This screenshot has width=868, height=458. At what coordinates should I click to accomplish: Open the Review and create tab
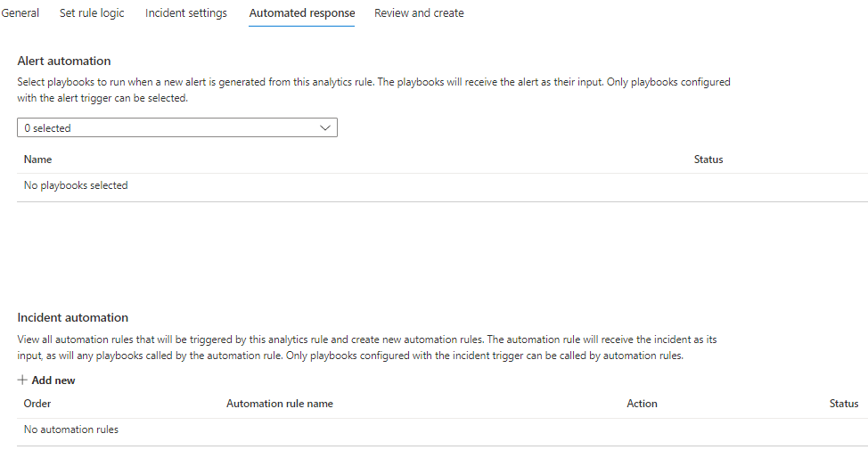tap(419, 13)
